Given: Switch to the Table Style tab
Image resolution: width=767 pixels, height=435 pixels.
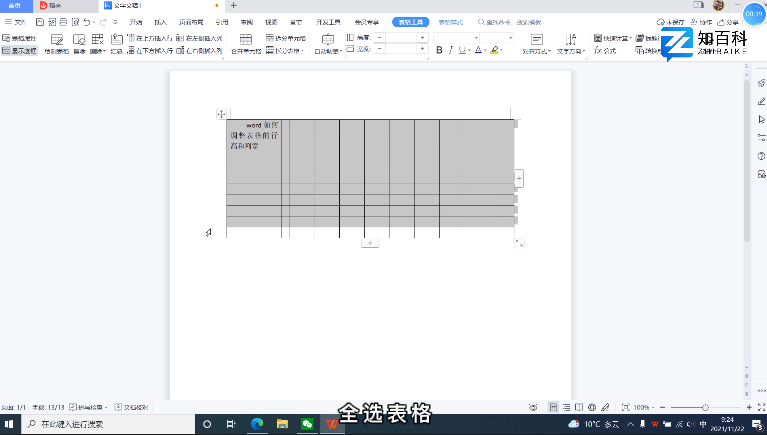Looking at the screenshot, I should [451, 22].
